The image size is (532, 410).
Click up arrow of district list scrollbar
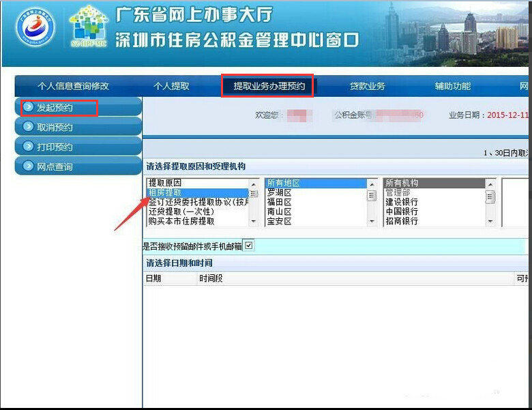372,184
